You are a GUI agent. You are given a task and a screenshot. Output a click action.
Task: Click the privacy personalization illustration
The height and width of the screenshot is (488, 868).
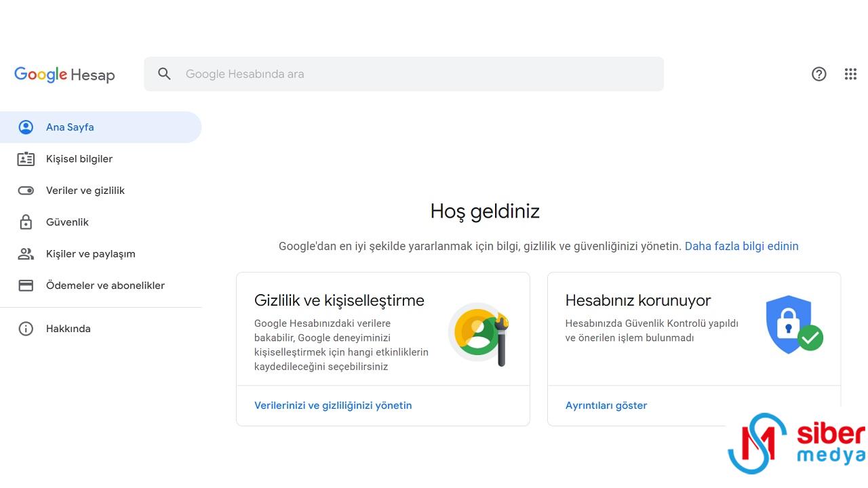[x=479, y=333]
